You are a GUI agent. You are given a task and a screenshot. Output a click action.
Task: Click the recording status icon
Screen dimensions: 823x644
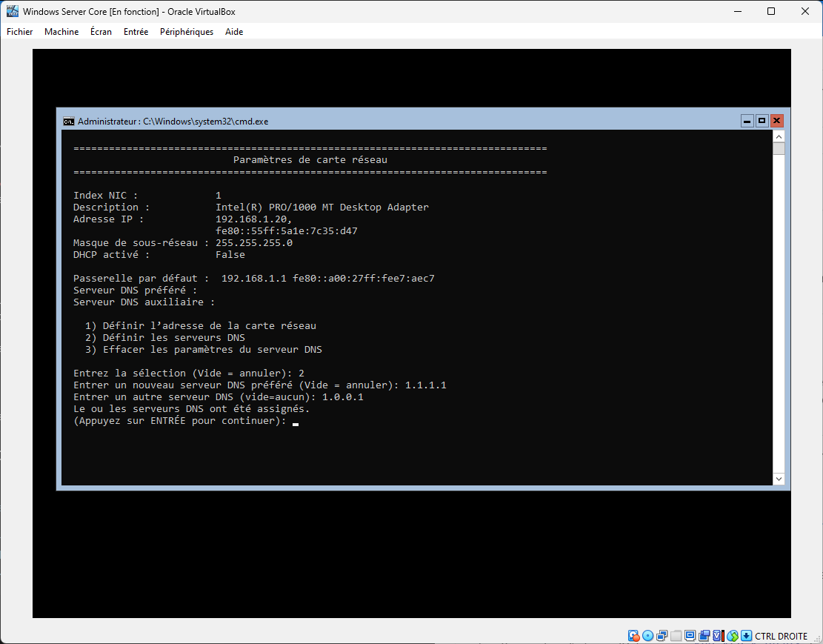704,636
